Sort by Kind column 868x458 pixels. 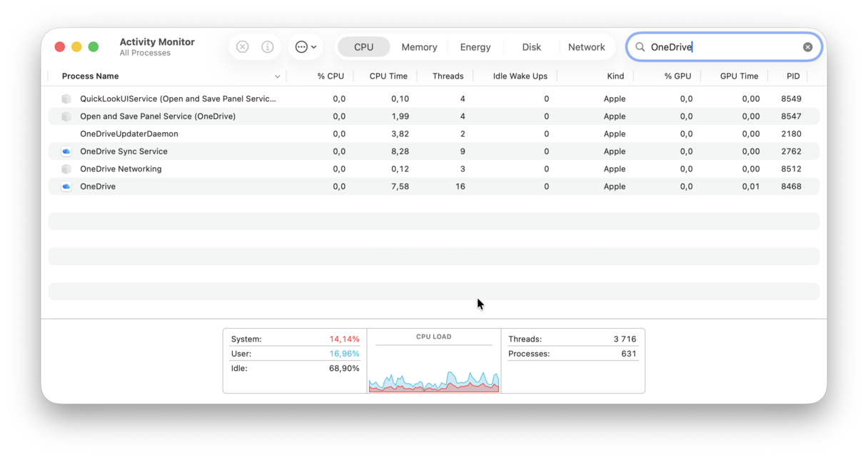point(615,76)
